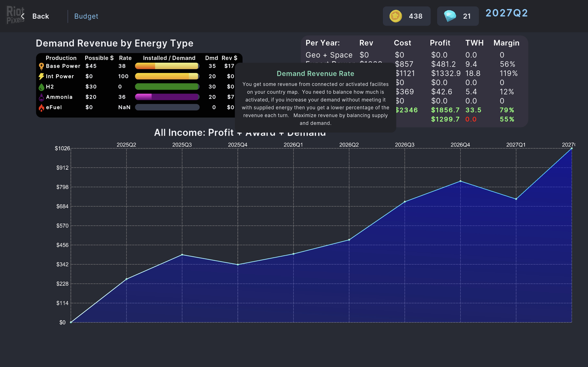The height and width of the screenshot is (367, 588).
Task: Click the Margin column header
Action: (x=506, y=43)
